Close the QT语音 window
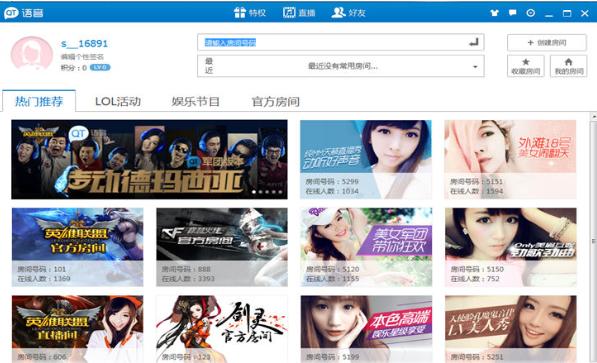This screenshot has height=363, width=597. tap(585, 13)
